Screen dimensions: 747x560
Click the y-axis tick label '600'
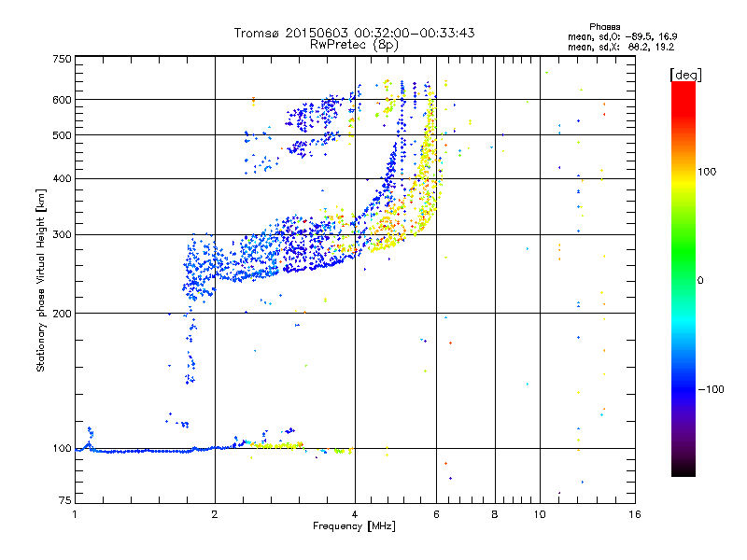(62, 100)
